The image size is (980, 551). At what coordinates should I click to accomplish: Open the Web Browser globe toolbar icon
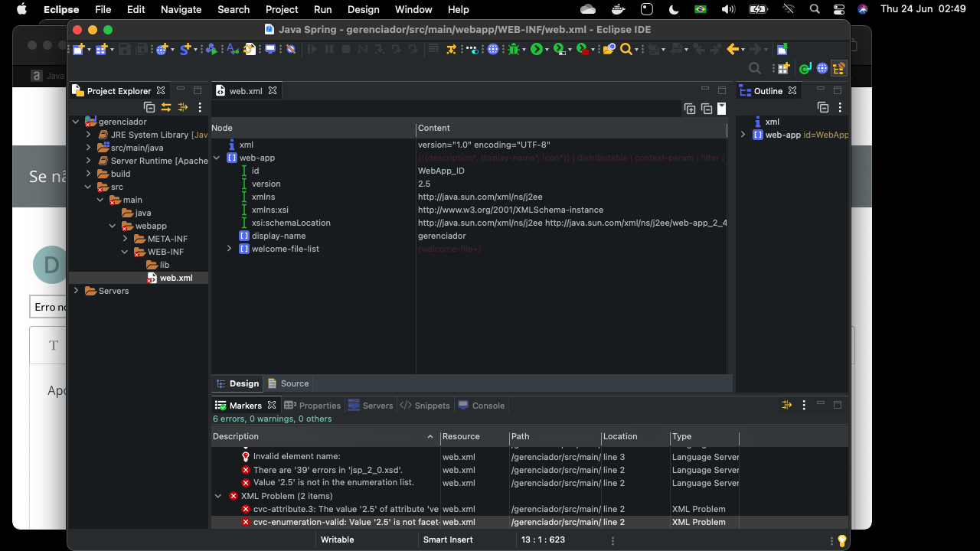[x=493, y=49]
